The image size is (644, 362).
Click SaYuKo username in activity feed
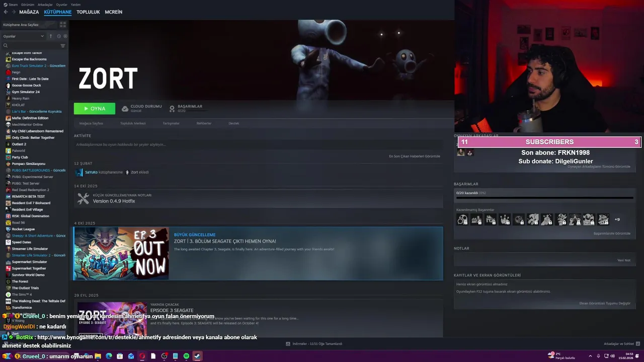[91, 172]
